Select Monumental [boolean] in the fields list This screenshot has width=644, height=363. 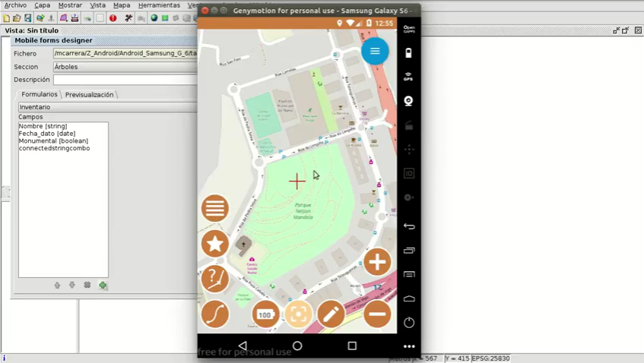click(x=53, y=141)
